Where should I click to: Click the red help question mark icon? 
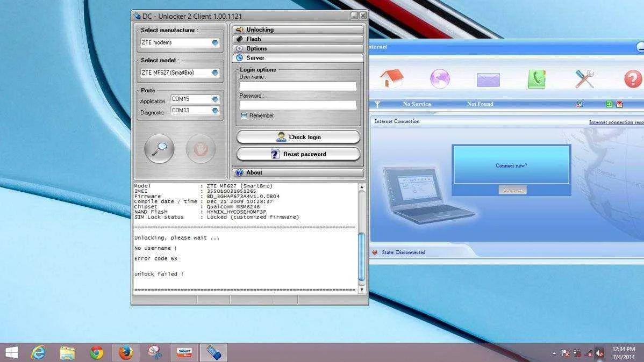coord(633,79)
